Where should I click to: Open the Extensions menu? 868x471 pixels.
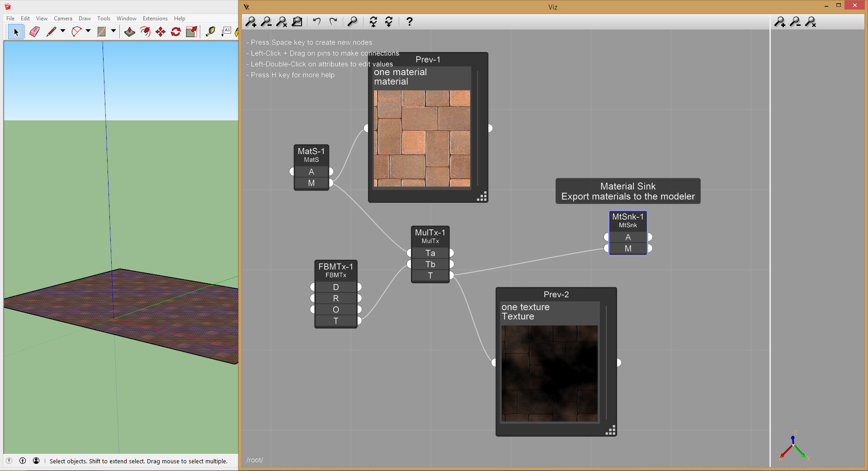155,19
